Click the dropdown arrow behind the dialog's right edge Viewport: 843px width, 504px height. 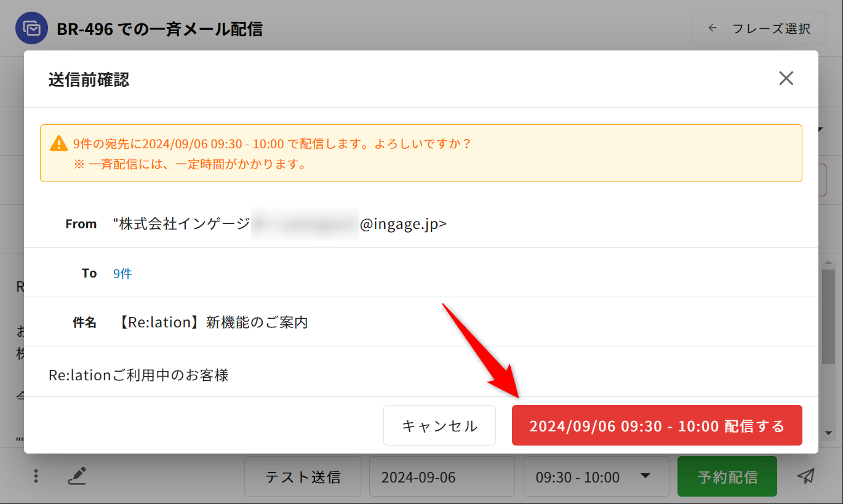pyautogui.click(x=821, y=130)
